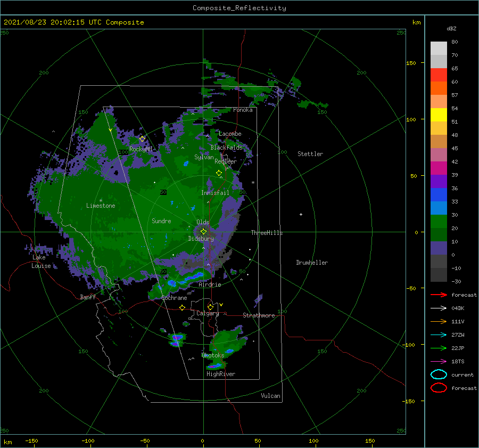Click the white plus marker east of ThreeHills
Viewport: 479px width, 448px height.
pyautogui.click(x=301, y=214)
